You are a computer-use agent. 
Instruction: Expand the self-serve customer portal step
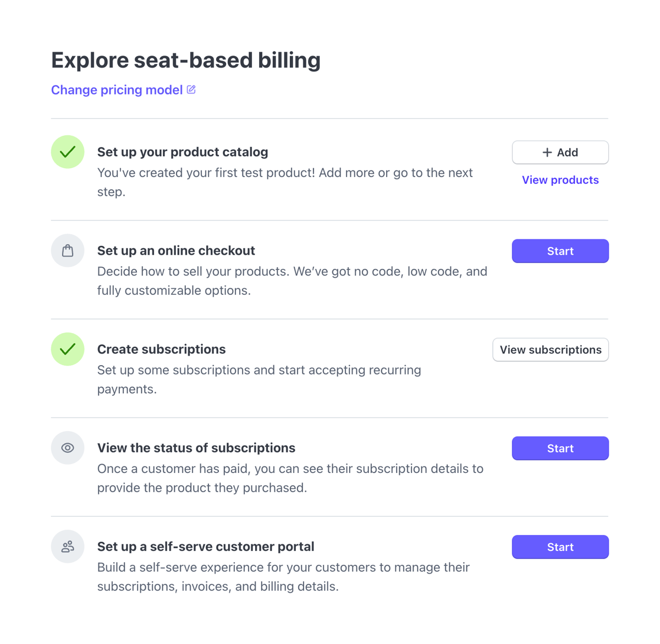coord(206,546)
